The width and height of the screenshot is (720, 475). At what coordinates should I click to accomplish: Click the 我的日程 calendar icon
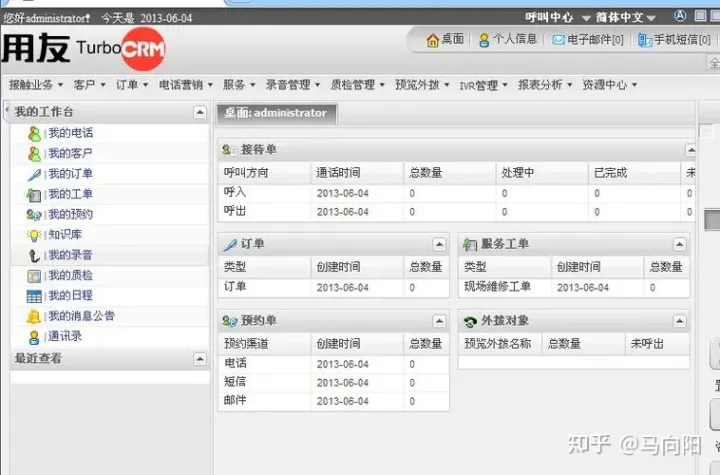[34, 296]
